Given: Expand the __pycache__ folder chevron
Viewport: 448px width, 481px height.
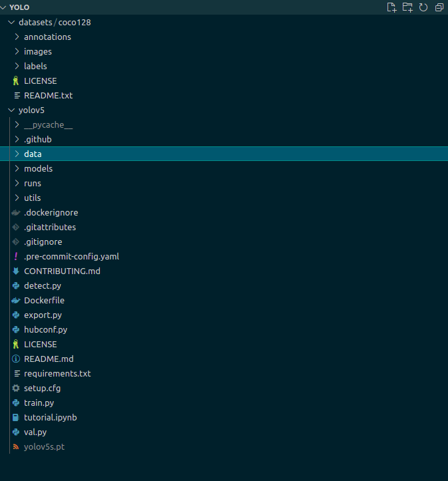Looking at the screenshot, I should point(17,124).
